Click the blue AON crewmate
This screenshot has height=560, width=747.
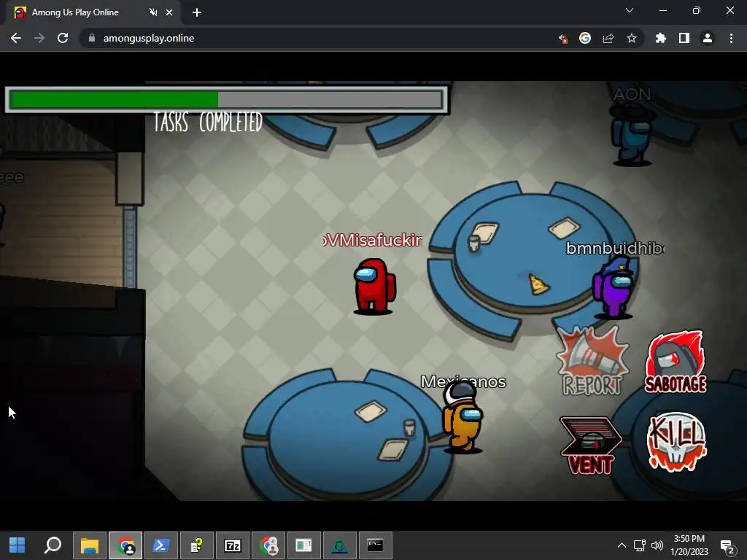coord(632,134)
